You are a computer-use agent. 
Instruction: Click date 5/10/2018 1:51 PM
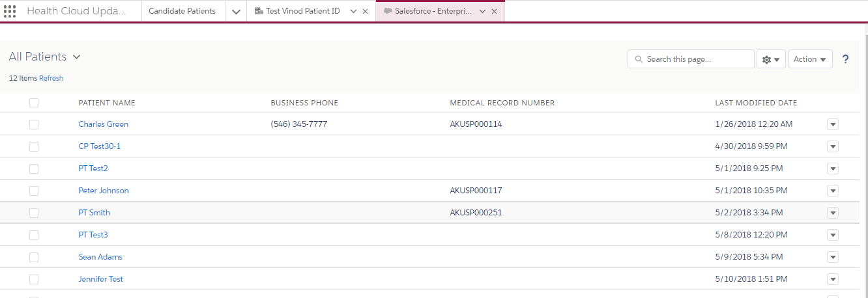click(751, 279)
